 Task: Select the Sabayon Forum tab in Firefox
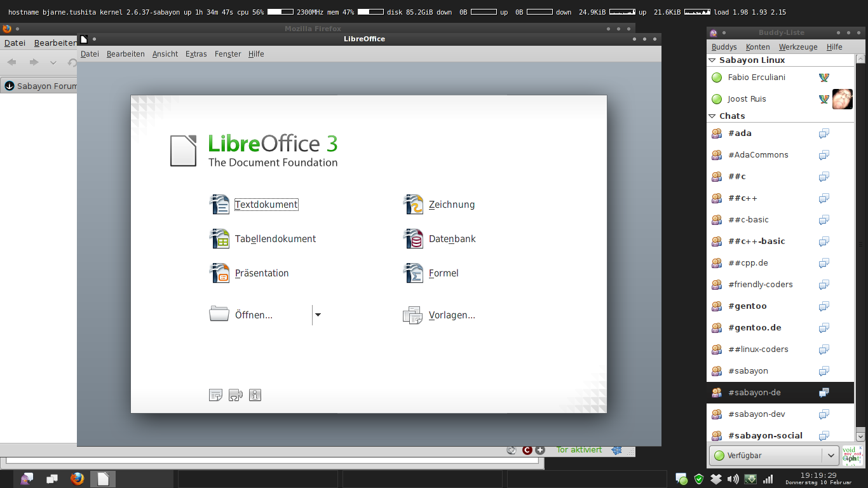pos(39,86)
